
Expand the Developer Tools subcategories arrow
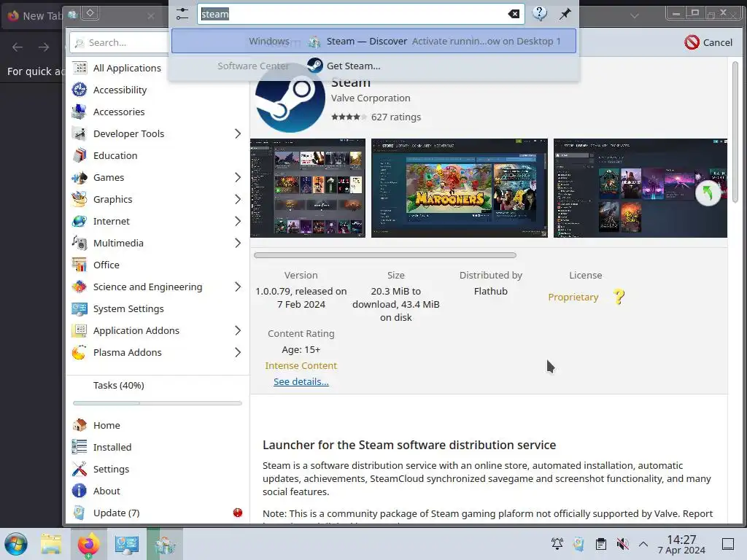tap(238, 133)
